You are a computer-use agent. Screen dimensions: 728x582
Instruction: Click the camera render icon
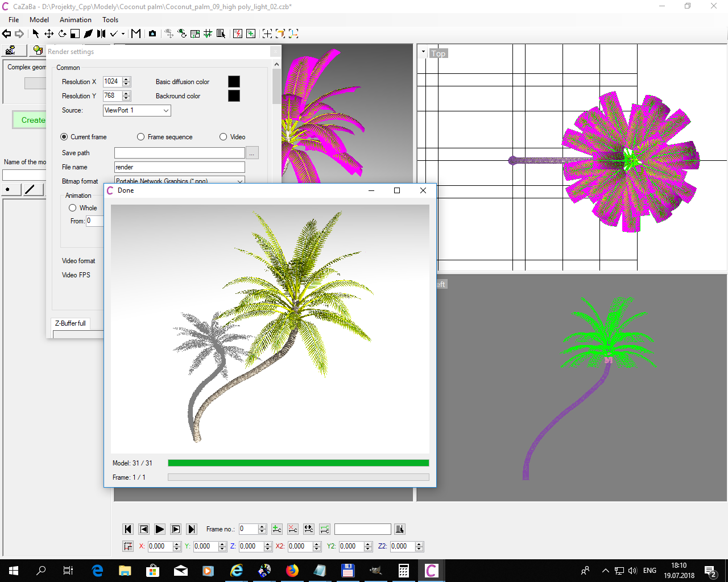pos(152,34)
